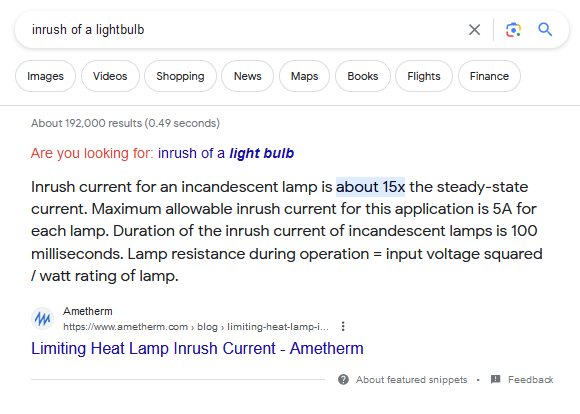Select the Books filter chip
Screen dimensions: 580x414
click(362, 76)
